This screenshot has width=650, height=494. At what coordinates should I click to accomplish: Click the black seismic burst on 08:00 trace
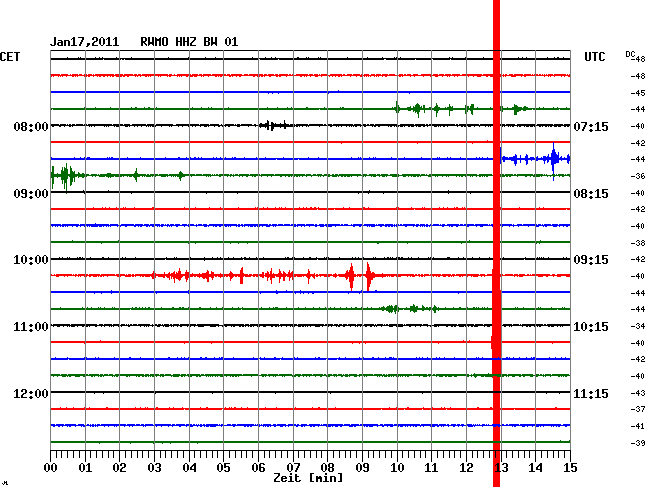(274, 125)
